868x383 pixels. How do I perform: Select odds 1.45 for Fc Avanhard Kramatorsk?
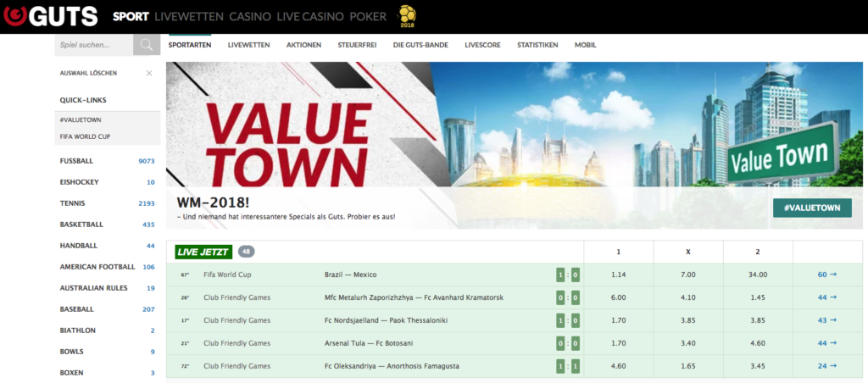click(758, 297)
